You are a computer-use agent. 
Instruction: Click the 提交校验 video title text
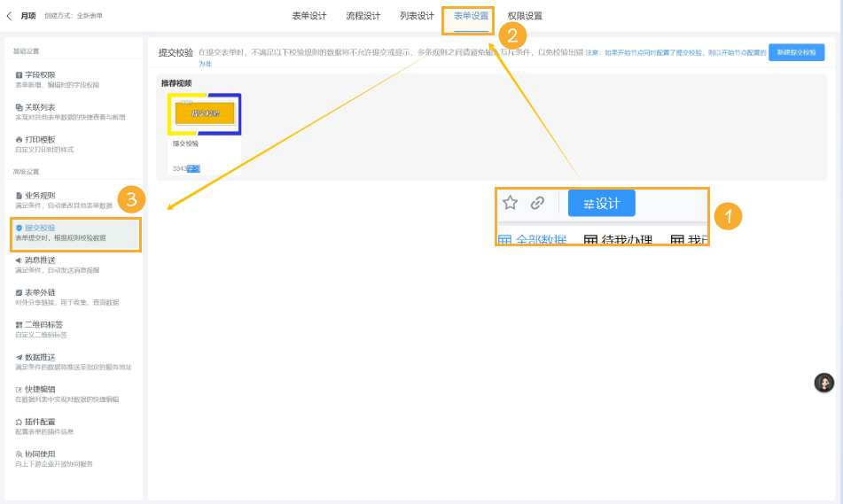tap(185, 143)
